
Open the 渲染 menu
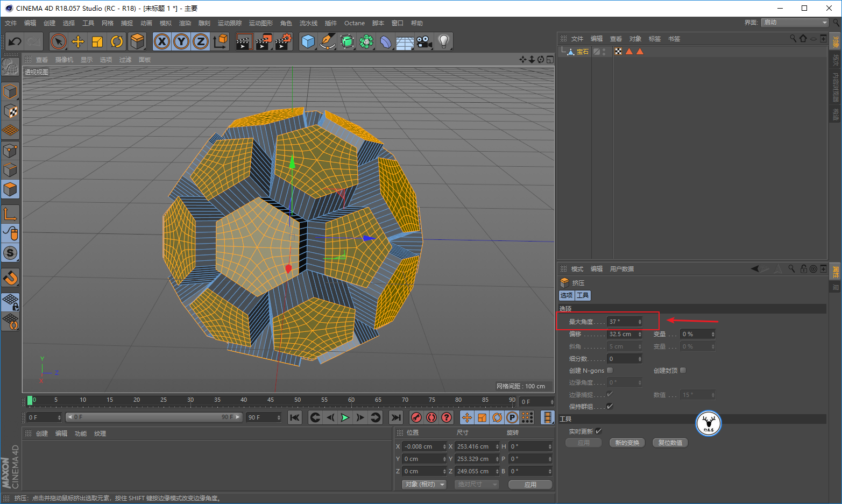185,23
